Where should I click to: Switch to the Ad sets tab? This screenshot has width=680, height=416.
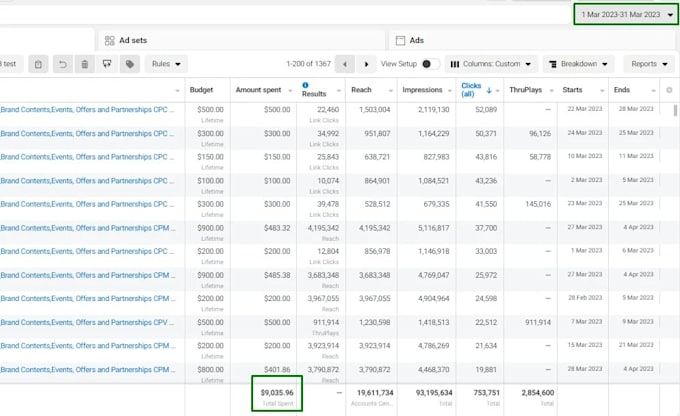pyautogui.click(x=241, y=40)
